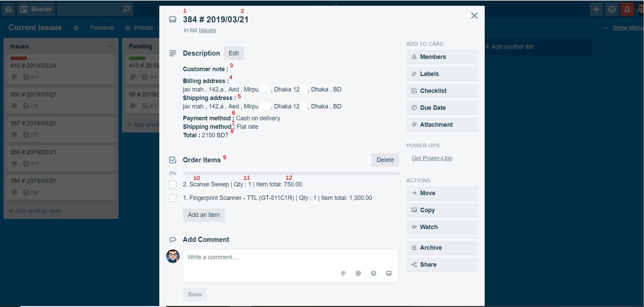Open card 390 # 2019/03/21
Viewport: 644px width, 307px height.
(61, 101)
